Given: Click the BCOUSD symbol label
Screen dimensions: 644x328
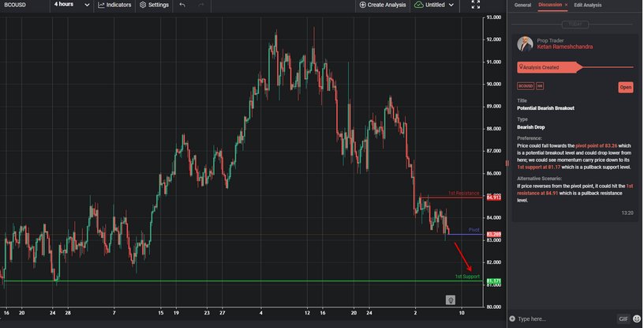Looking at the screenshot, I should [15, 5].
